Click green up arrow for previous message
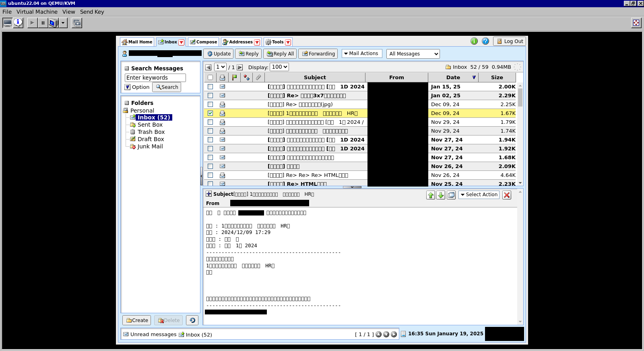Viewport: 644px width, 351px height. [x=431, y=195]
